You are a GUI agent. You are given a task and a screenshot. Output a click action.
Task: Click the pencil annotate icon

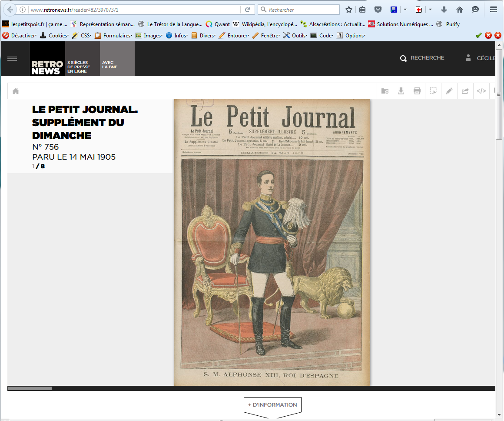click(449, 91)
